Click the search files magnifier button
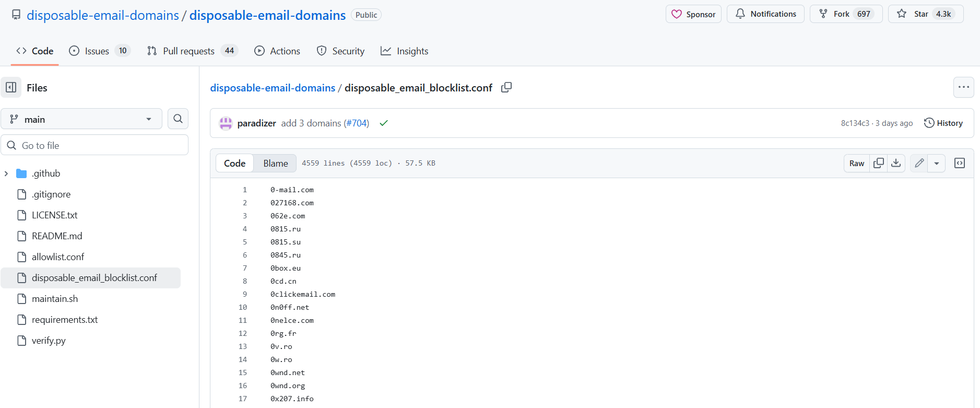980x408 pixels. point(178,119)
